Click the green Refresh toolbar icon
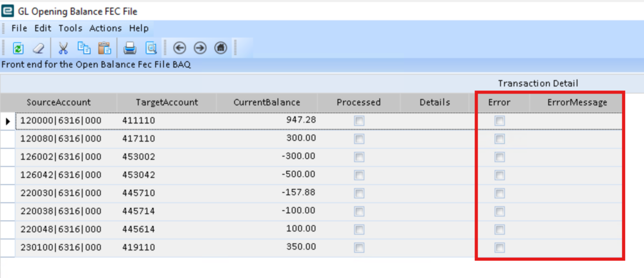The height and width of the screenshot is (278, 644). pyautogui.click(x=18, y=48)
